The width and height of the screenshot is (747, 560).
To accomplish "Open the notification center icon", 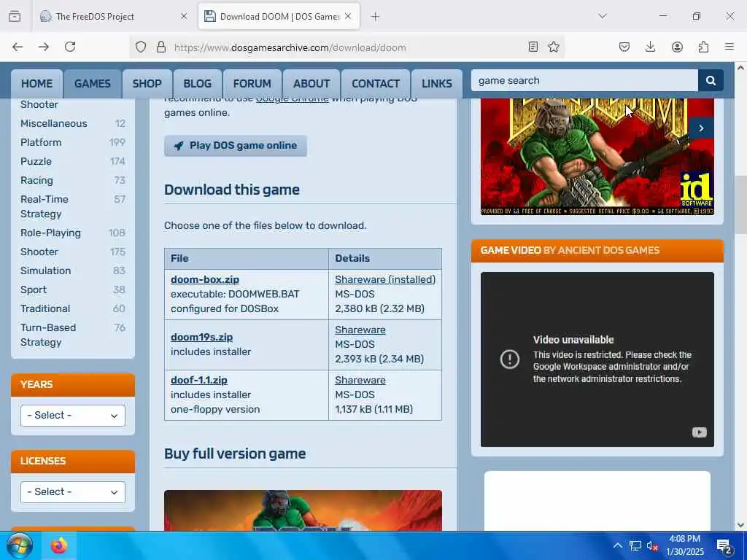I will [x=724, y=545].
